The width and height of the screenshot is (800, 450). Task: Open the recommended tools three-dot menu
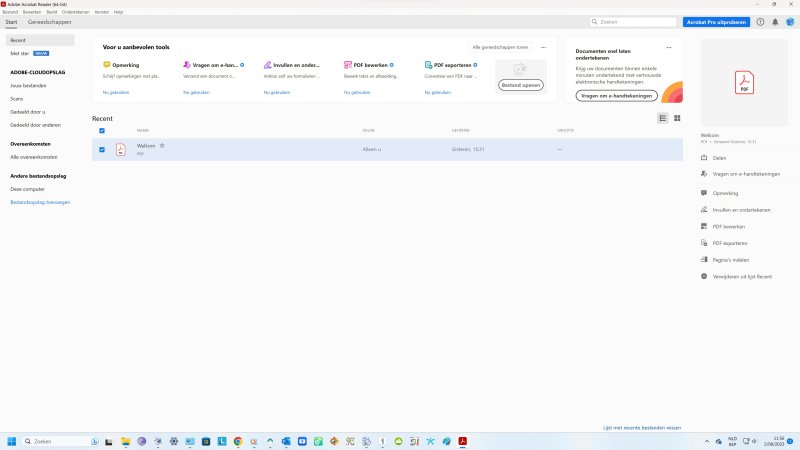click(543, 47)
